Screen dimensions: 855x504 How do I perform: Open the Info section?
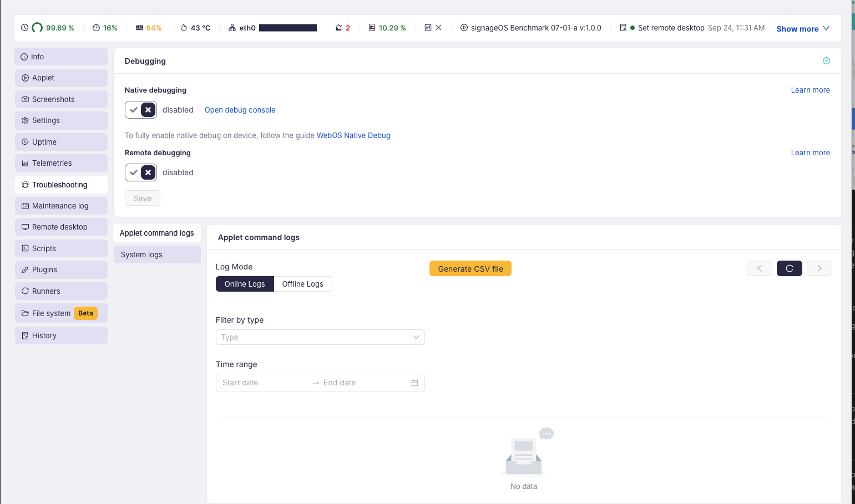tap(61, 57)
